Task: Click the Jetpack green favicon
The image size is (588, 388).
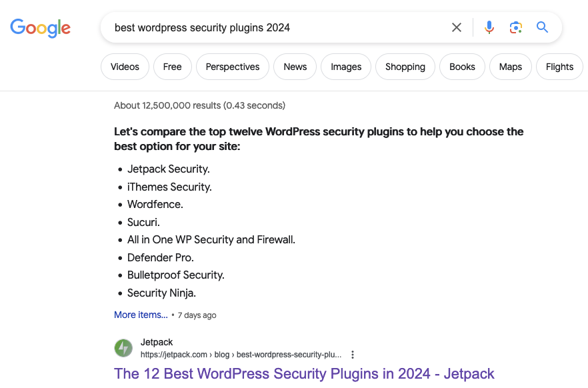Action: [123, 348]
